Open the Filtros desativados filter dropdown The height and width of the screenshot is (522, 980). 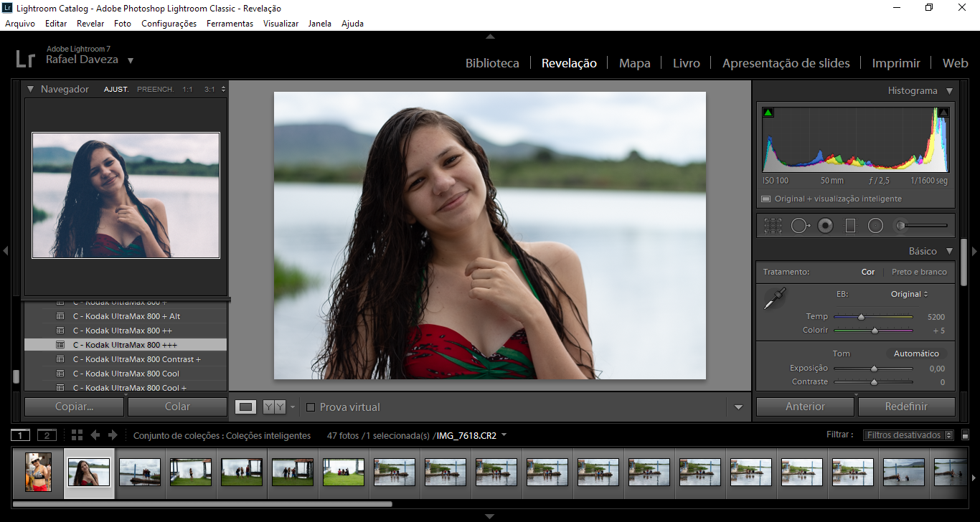910,435
